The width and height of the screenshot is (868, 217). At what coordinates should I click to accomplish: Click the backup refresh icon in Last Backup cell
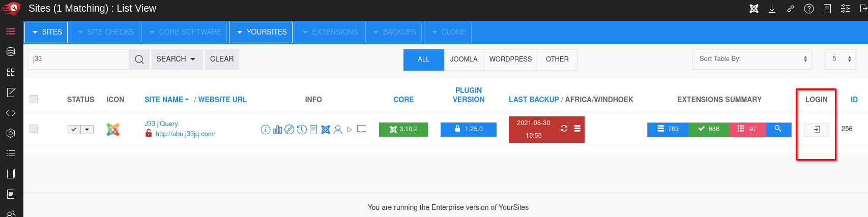tap(564, 129)
